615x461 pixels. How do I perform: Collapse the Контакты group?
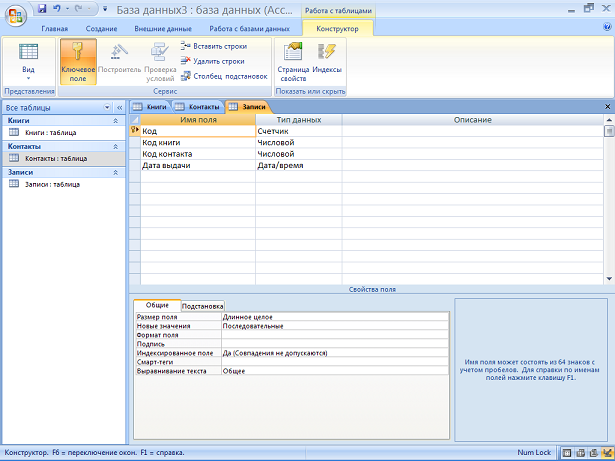pos(115,147)
